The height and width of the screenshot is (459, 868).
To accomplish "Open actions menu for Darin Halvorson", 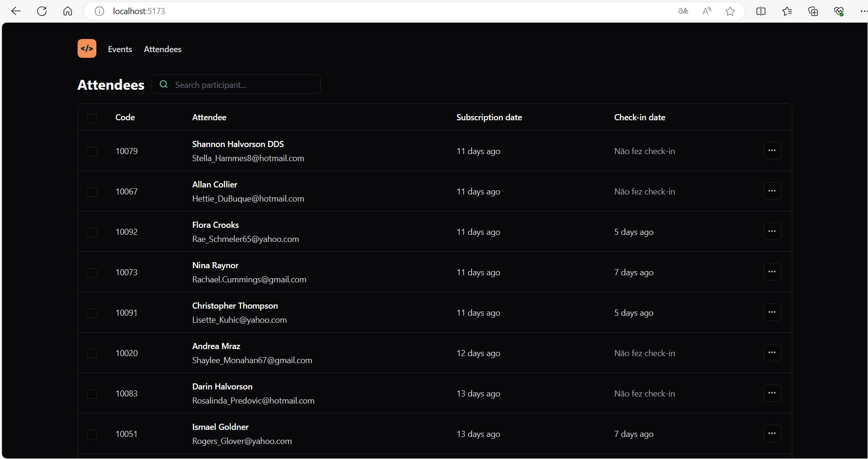I will click(x=772, y=393).
